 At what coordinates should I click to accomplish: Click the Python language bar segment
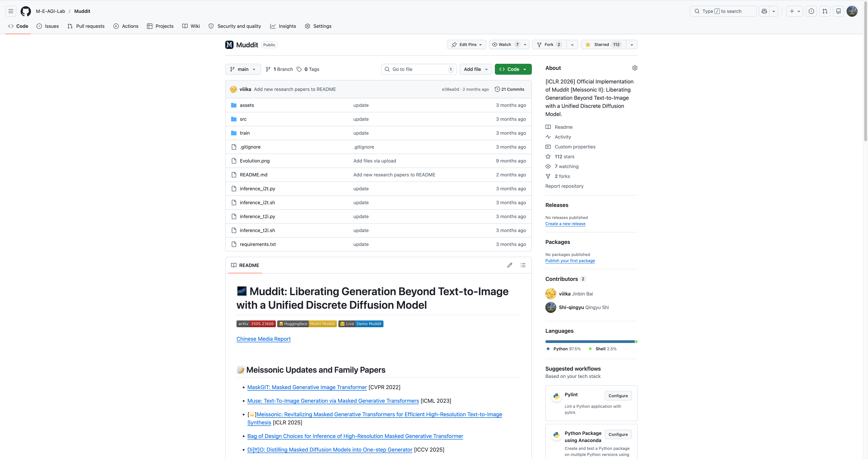click(589, 342)
